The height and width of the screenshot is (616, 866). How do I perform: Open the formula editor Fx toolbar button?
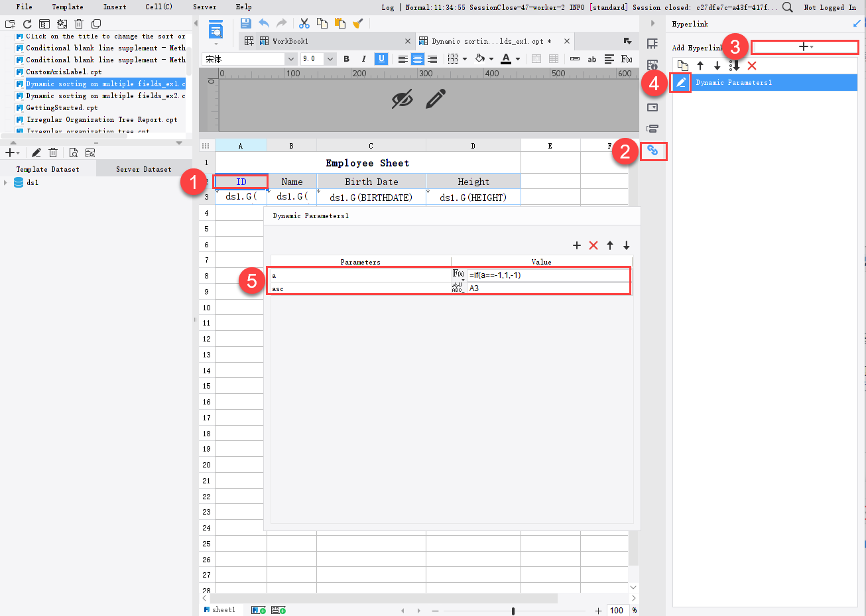click(627, 59)
